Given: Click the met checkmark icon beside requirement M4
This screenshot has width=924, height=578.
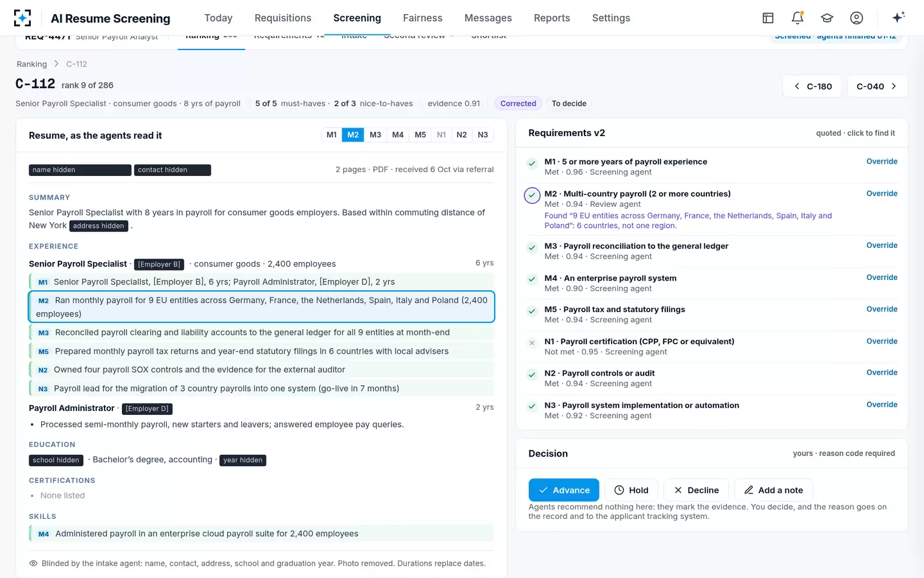Looking at the screenshot, I should tap(532, 279).
